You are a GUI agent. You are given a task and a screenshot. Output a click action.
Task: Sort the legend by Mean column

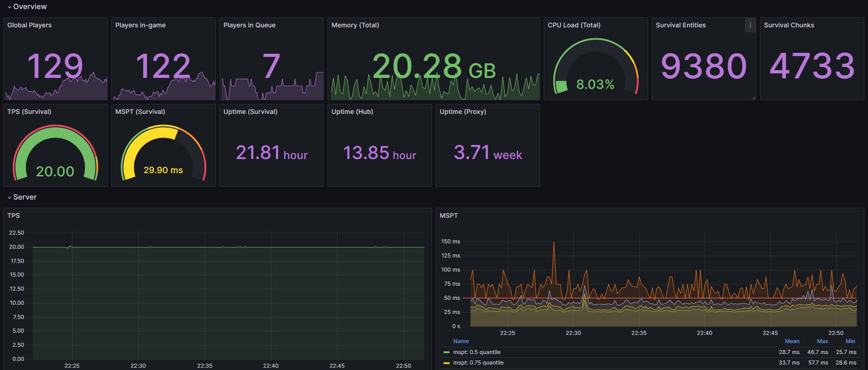pyautogui.click(x=792, y=341)
